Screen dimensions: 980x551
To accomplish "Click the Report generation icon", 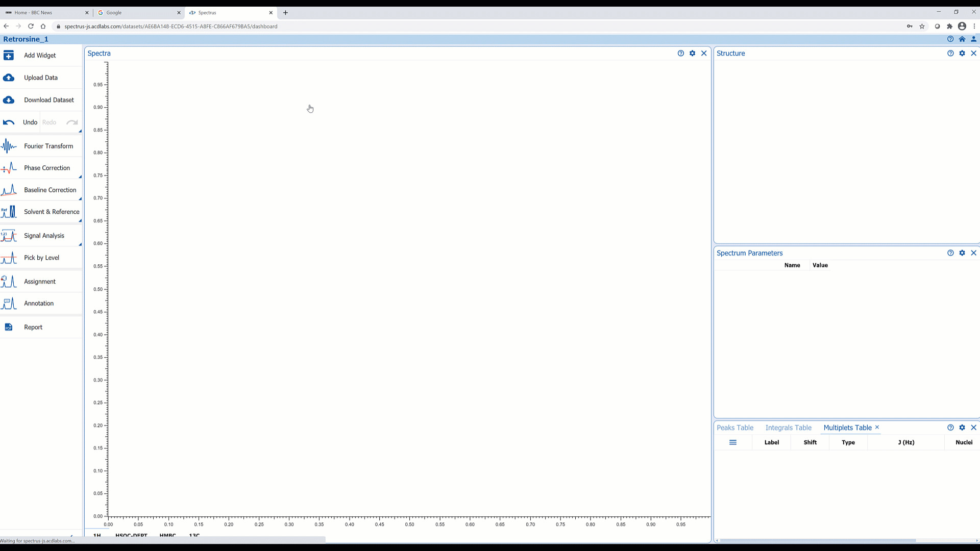I will [9, 327].
